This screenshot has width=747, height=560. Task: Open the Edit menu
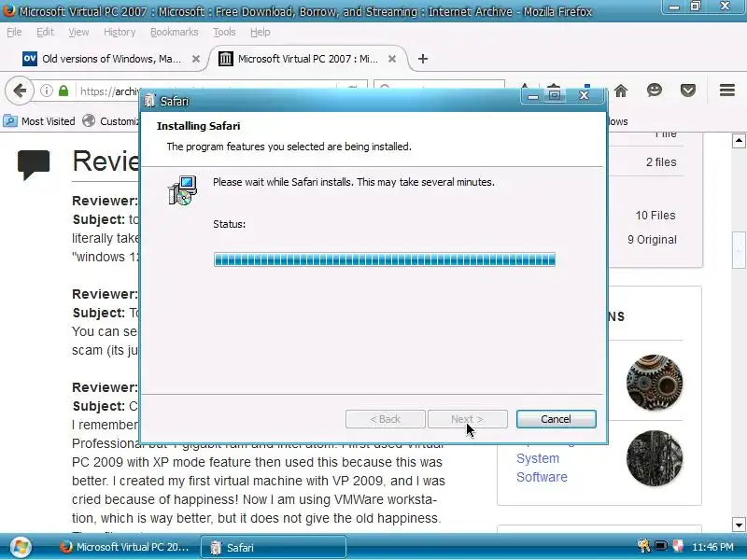(45, 32)
